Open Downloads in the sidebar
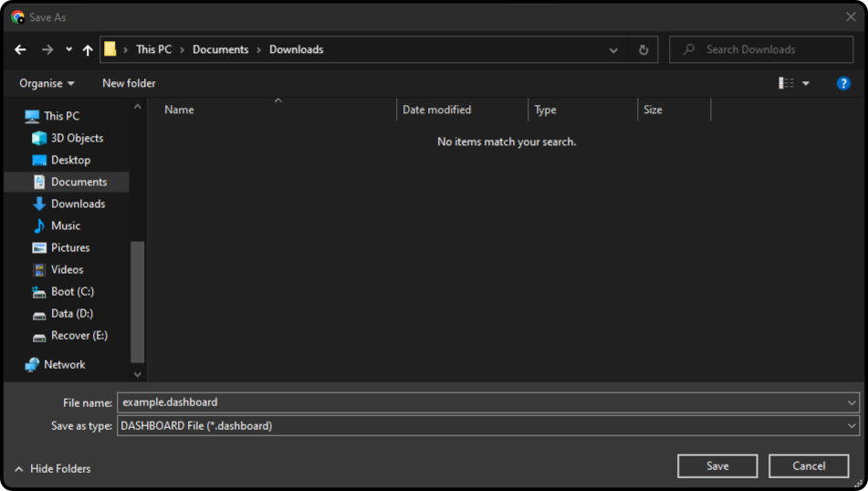Viewport: 868px width, 491px height. click(x=78, y=204)
